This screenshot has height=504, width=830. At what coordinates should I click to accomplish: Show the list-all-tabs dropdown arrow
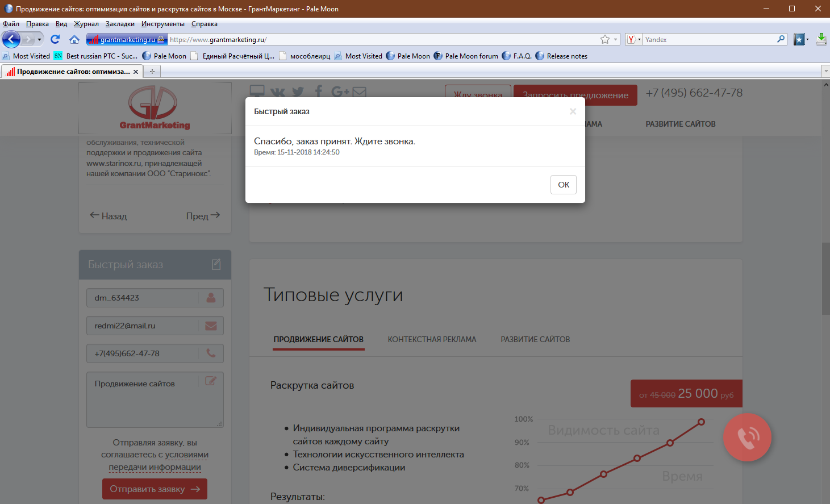[825, 71]
